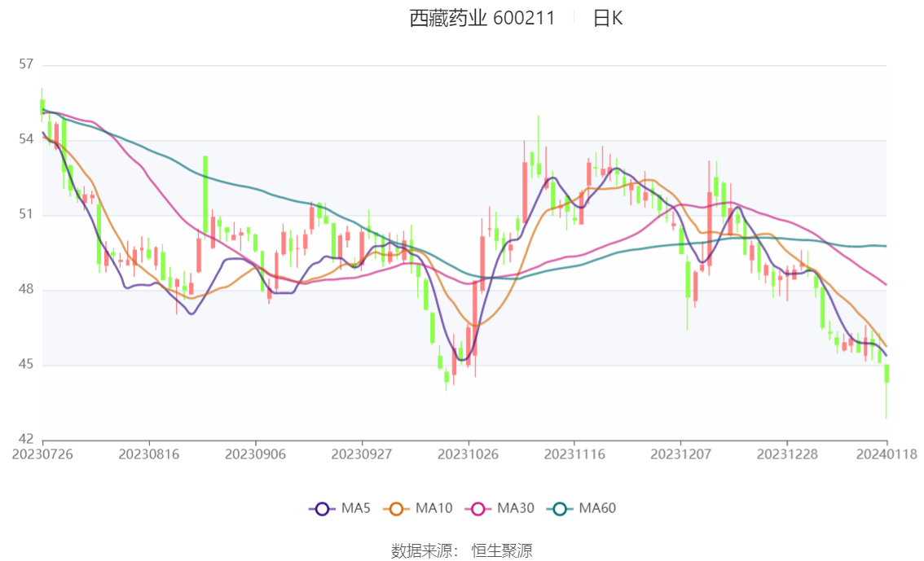Screen dimensions: 924x561
Task: Click the data source text 恒生聚源
Action: tap(501, 550)
